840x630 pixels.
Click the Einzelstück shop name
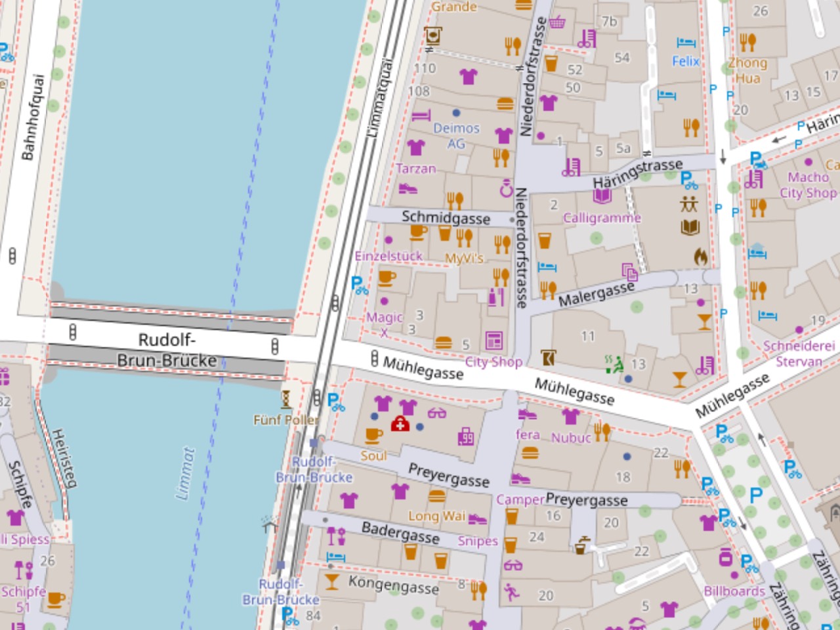coord(388,256)
